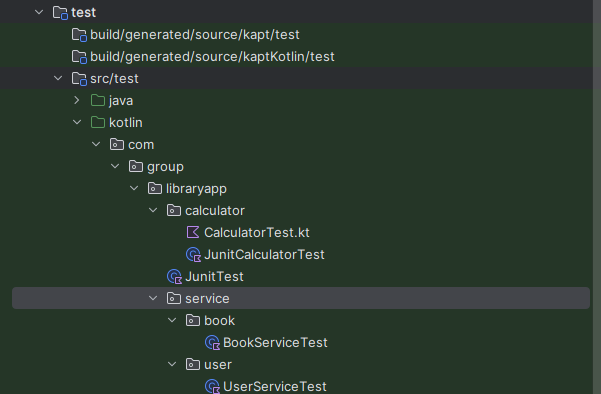This screenshot has width=601, height=394.
Task: Collapse the kotlin folder
Action: [77, 122]
